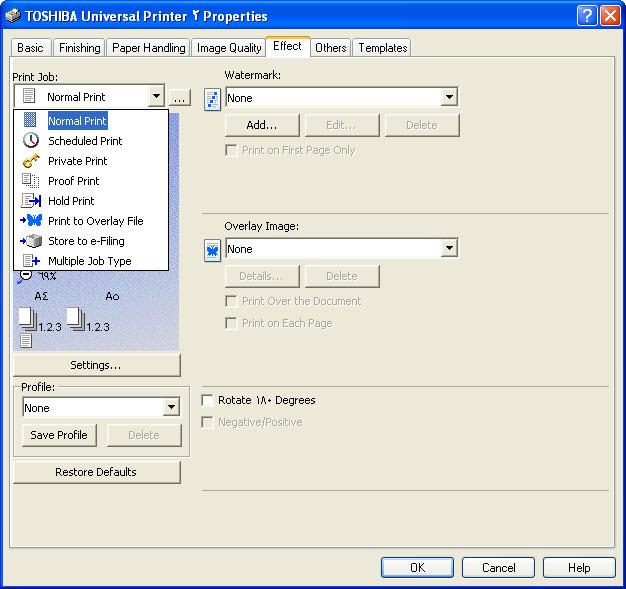Screen dimensions: 626x589
Task: Select Proof Print option
Action: pyautogui.click(x=91, y=180)
